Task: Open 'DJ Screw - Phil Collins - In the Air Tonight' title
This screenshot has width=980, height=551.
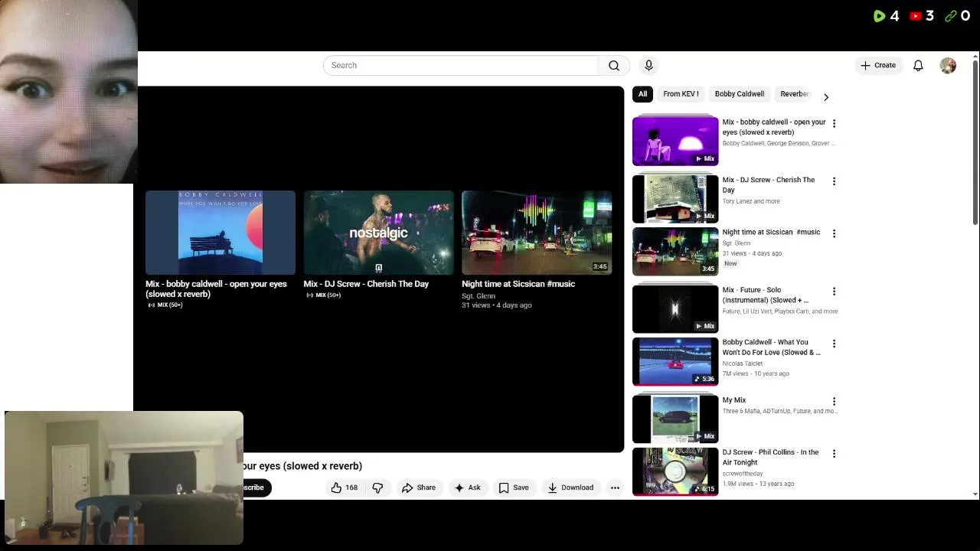Action: 770,458
